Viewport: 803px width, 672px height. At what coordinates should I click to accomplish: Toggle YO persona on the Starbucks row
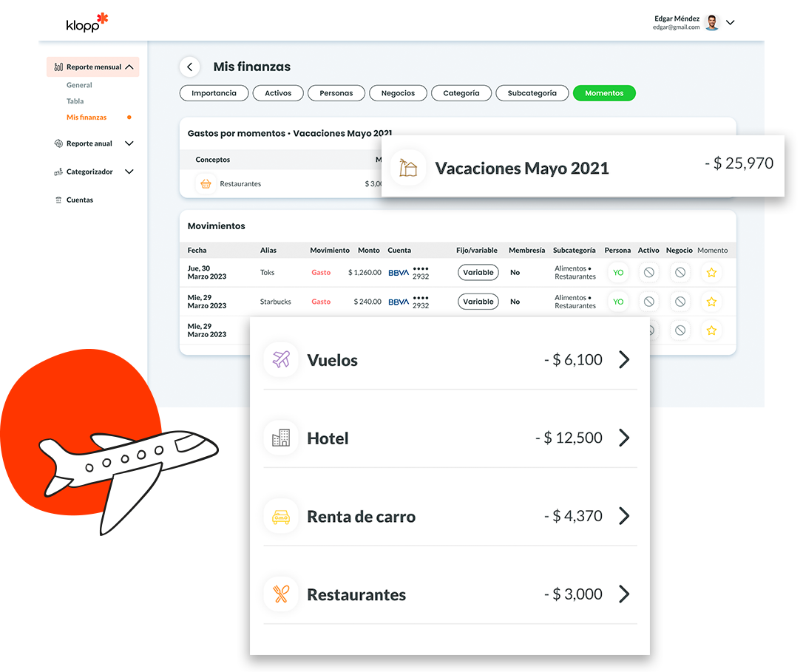click(x=618, y=302)
